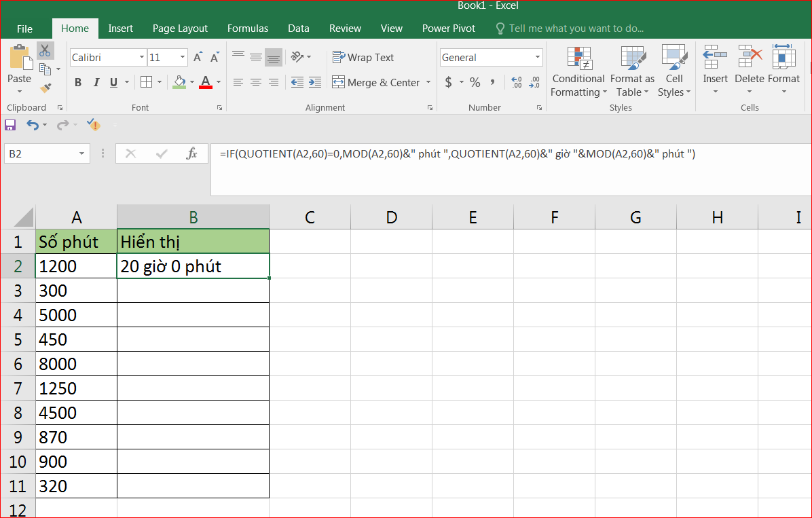Increase indent in Alignment group
The width and height of the screenshot is (812, 518).
click(x=315, y=82)
